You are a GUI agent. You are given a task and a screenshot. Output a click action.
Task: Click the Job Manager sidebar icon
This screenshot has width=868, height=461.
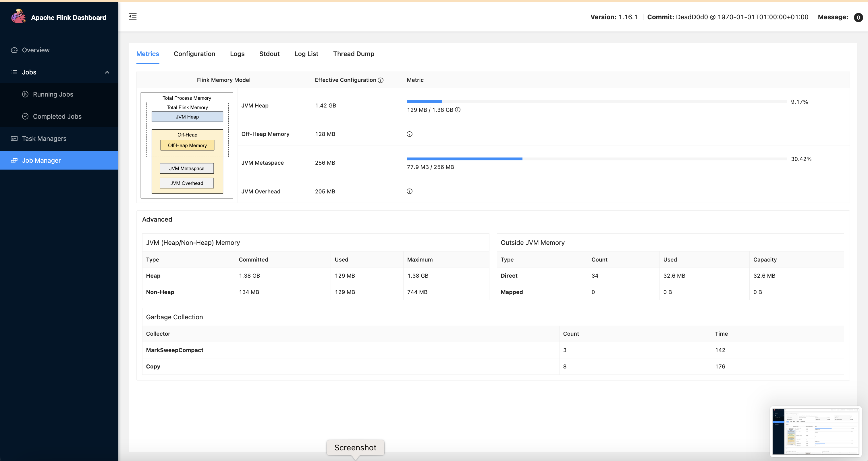coord(14,160)
